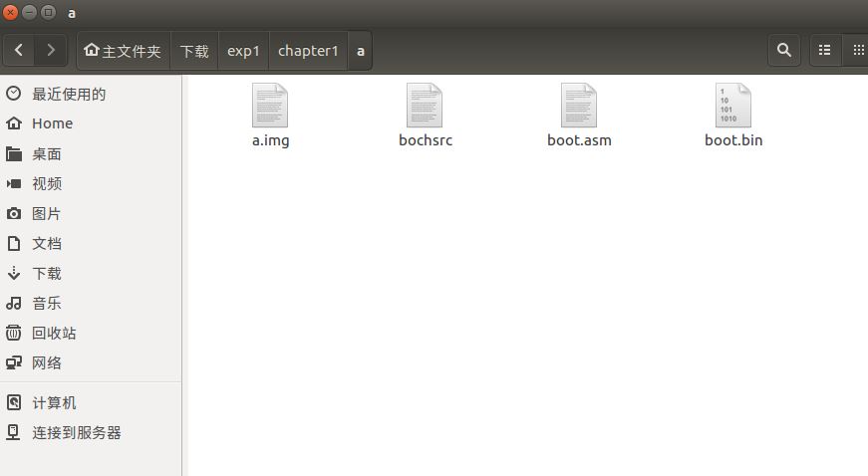Open the search magnifier button
This screenshot has height=476, width=868.
click(784, 51)
